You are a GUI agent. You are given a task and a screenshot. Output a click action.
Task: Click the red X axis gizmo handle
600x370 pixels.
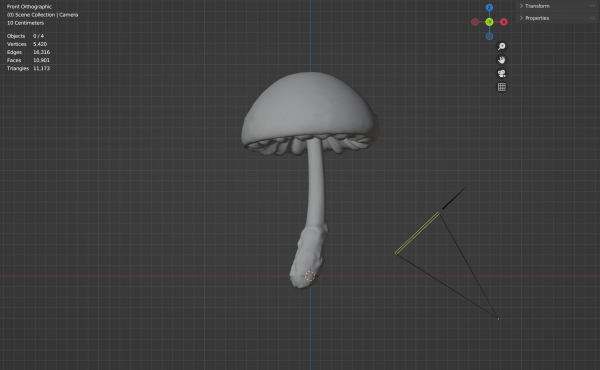click(504, 22)
